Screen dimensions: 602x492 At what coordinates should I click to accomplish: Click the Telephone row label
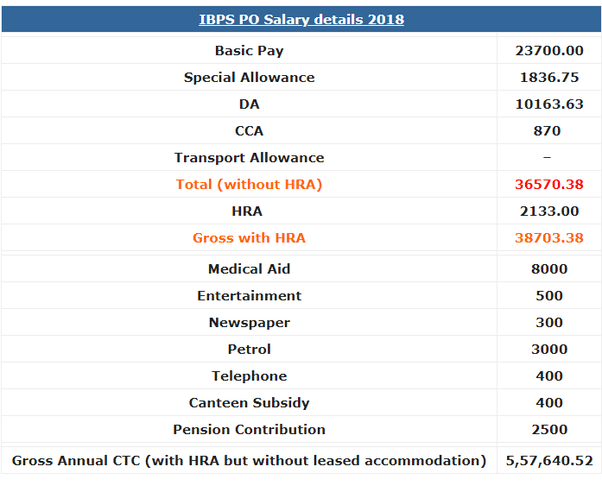(x=249, y=376)
